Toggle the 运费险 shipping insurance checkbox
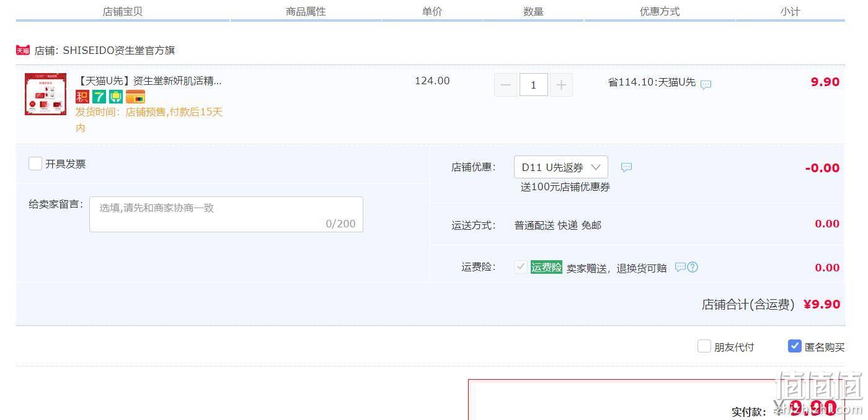Screen dimensions: 868x420 tap(521, 267)
